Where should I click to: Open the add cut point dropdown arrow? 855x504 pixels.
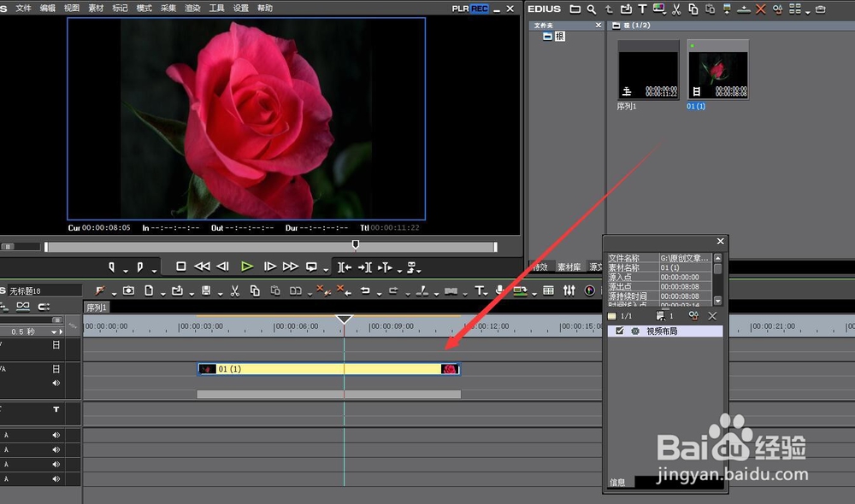click(436, 294)
